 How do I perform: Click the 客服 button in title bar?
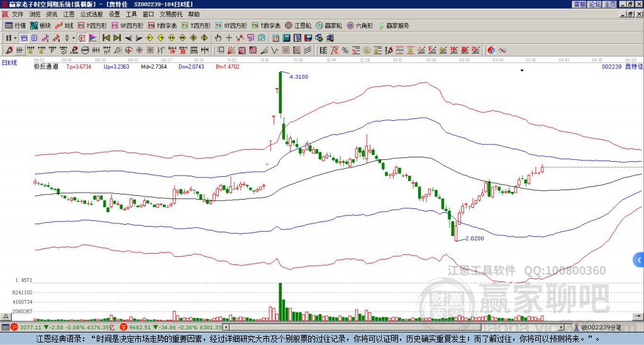tap(579, 4)
